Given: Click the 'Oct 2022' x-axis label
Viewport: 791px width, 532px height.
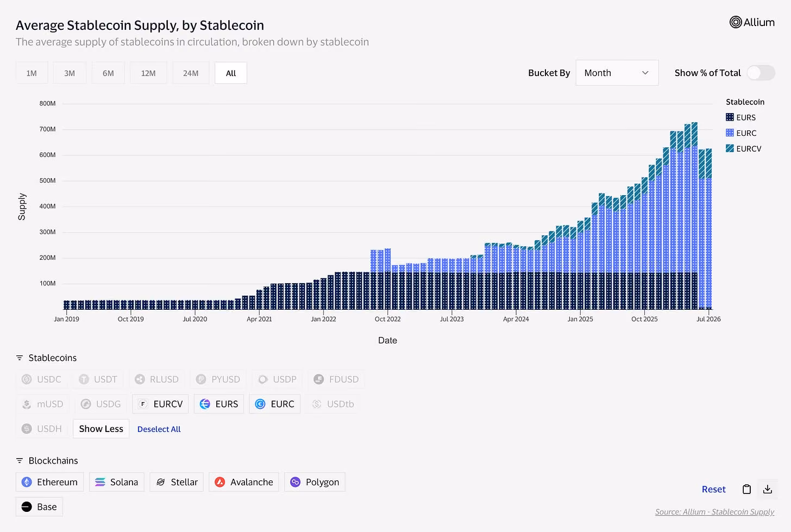Looking at the screenshot, I should 388,319.
